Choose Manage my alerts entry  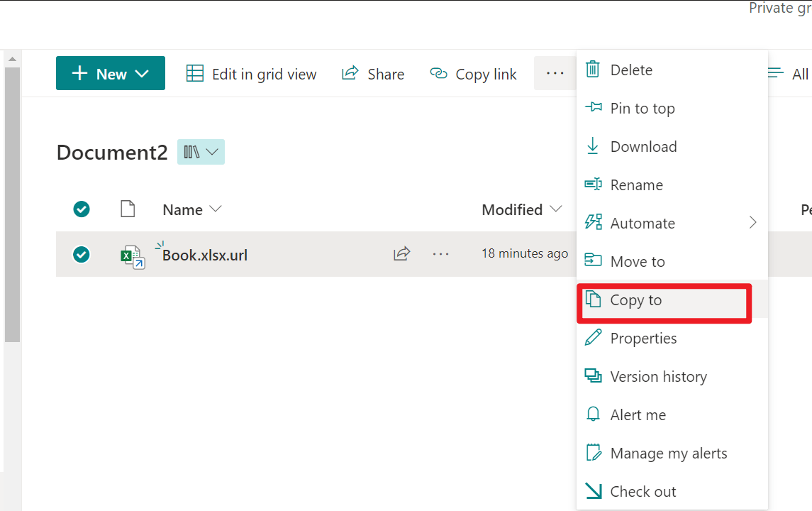pyautogui.click(x=672, y=454)
